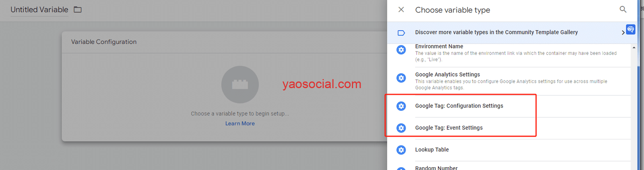644x170 pixels.
Task: Click the Environment Name gear icon
Action: (401, 50)
